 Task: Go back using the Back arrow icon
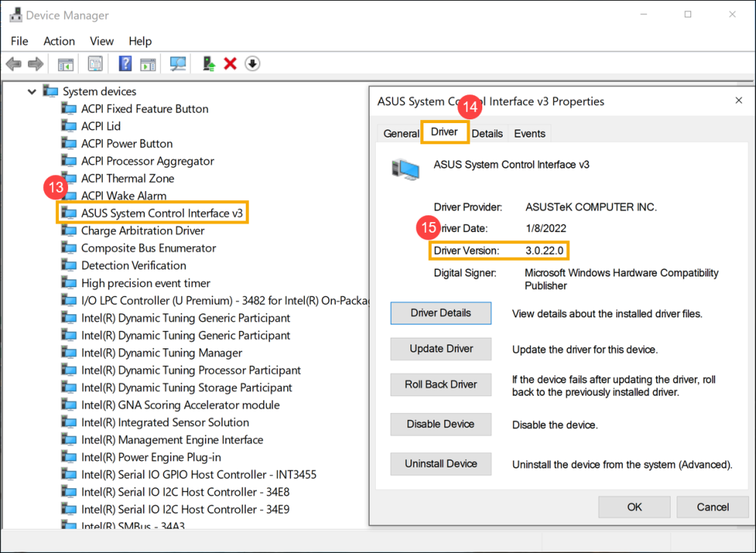point(14,63)
